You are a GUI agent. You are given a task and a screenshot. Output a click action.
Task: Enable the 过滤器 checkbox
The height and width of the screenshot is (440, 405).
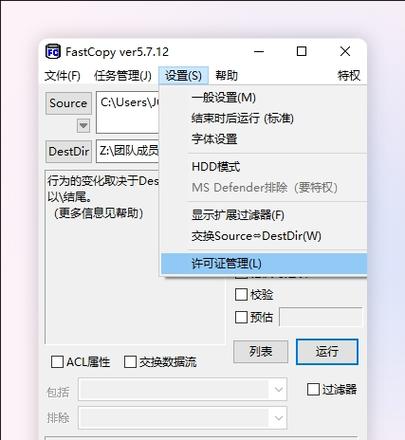[x=313, y=389]
